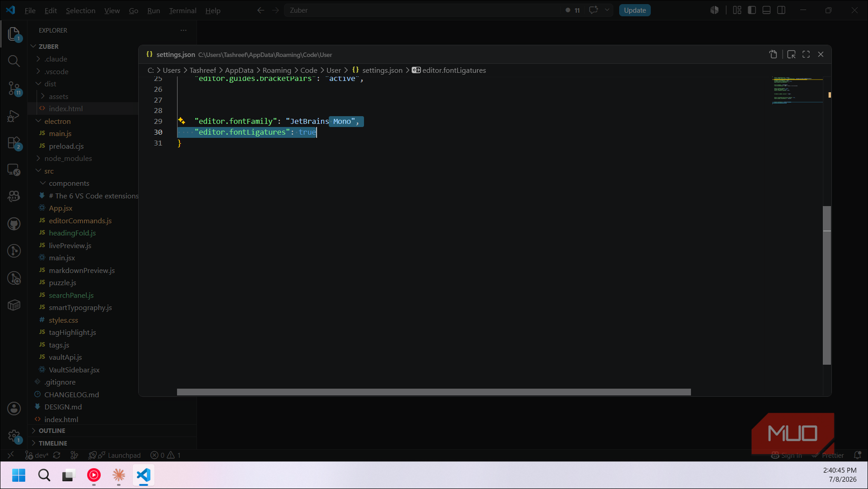Open the YouTube Music taskbar icon
The height and width of the screenshot is (489, 868).
[94, 475]
